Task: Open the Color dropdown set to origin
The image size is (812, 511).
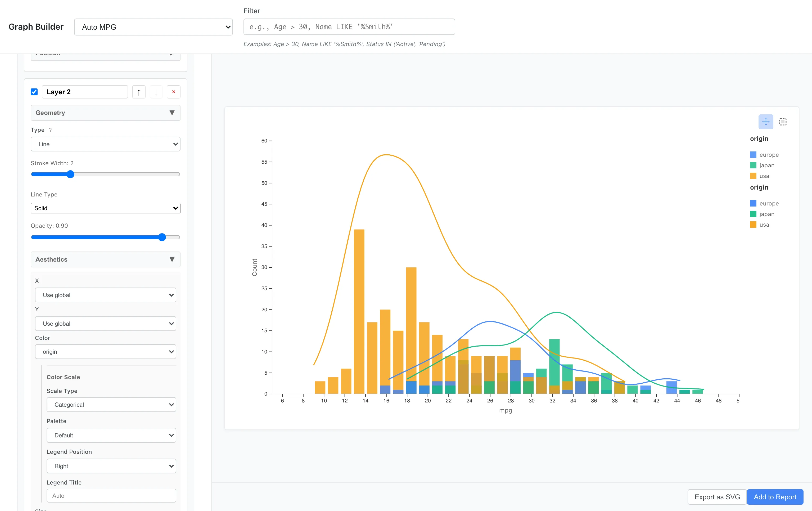Action: 105,351
